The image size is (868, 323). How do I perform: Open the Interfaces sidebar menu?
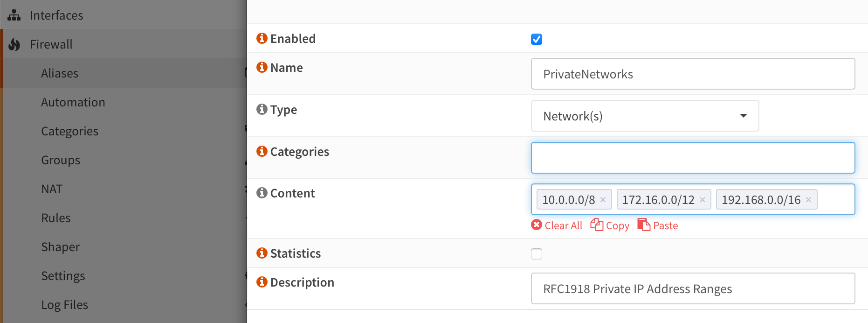pyautogui.click(x=56, y=15)
